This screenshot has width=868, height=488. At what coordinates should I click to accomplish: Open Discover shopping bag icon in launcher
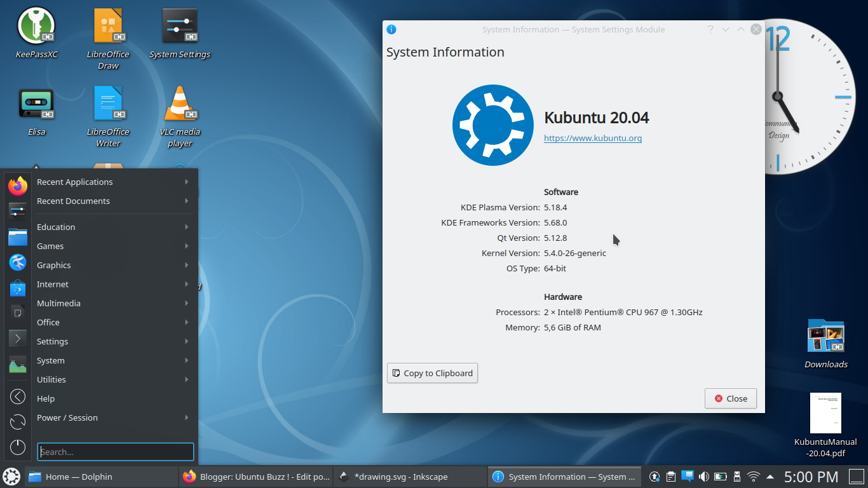(x=18, y=288)
